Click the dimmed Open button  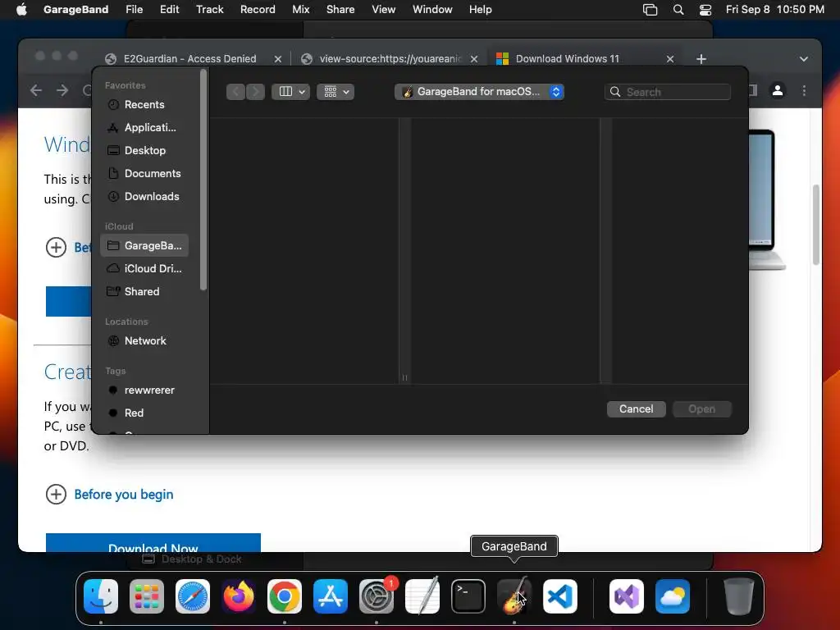(x=702, y=409)
